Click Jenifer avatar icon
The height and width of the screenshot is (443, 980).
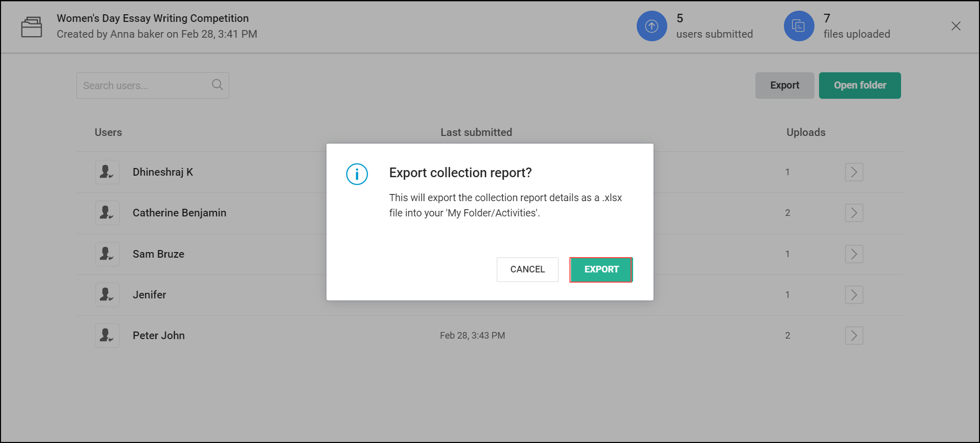pyautogui.click(x=107, y=295)
